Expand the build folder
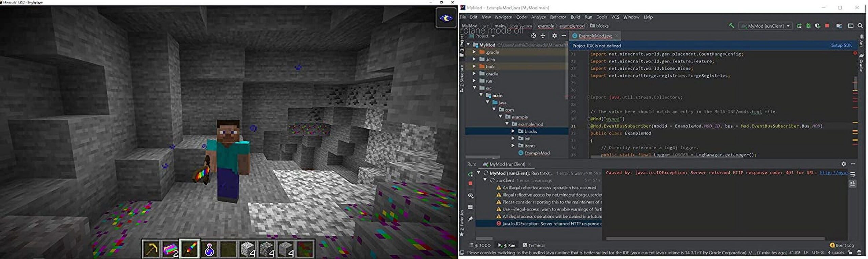868x259 pixels. 474,66
